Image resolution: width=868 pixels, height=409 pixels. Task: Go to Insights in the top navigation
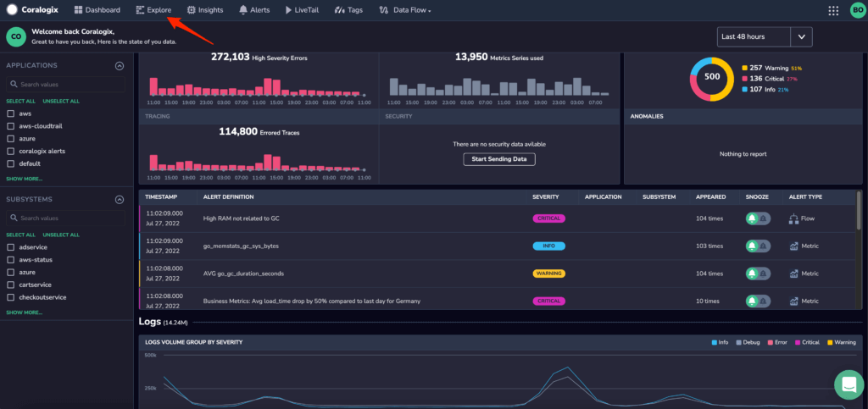pyautogui.click(x=205, y=10)
